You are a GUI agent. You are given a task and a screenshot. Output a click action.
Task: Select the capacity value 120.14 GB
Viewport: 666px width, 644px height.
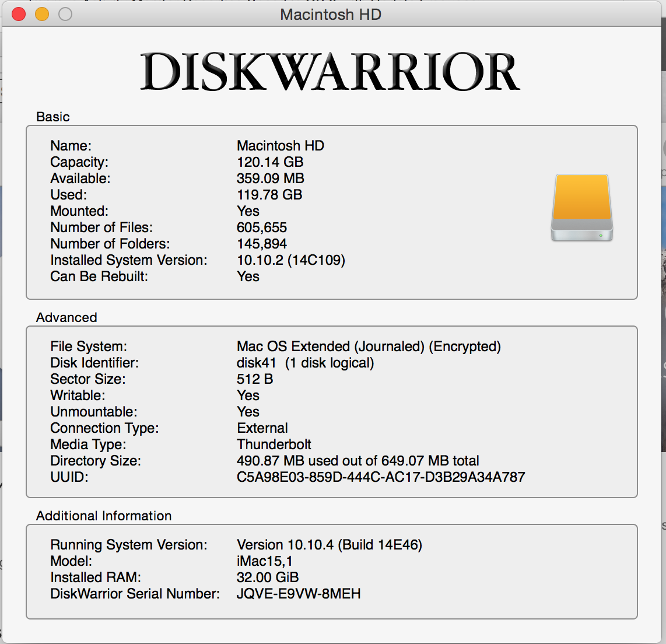[270, 162]
